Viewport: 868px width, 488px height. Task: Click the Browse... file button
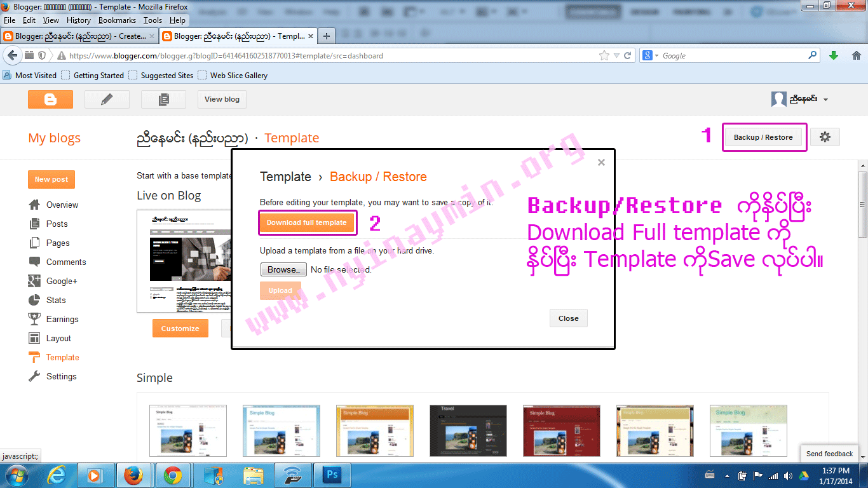283,269
